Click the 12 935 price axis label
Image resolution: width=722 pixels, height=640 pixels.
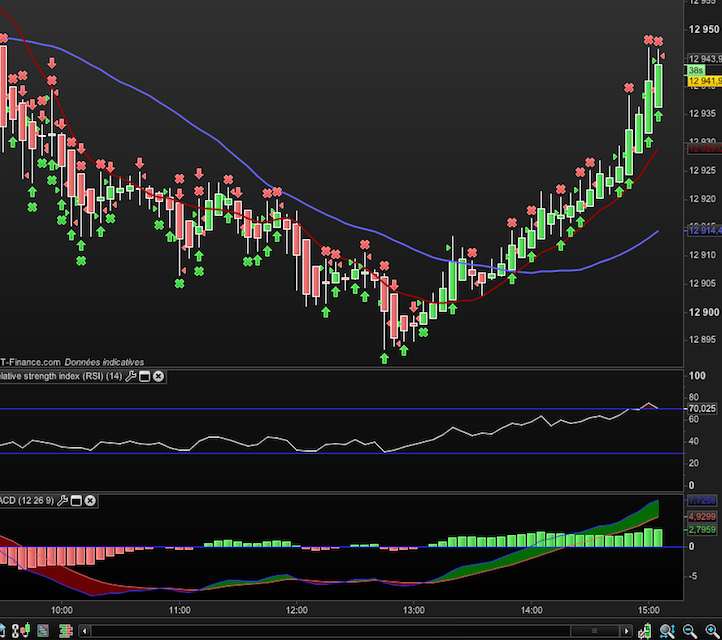(x=703, y=114)
